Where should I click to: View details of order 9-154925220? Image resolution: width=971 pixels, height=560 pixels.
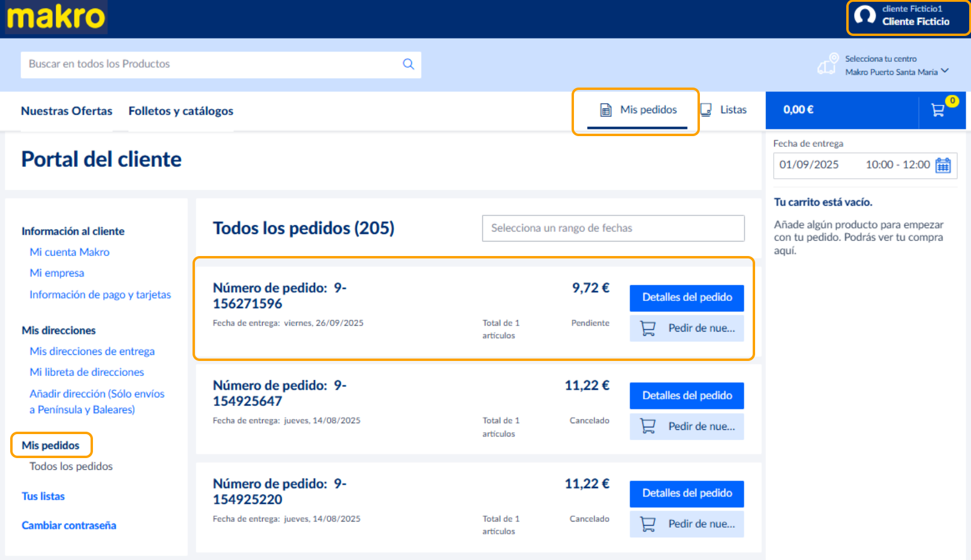pos(687,493)
